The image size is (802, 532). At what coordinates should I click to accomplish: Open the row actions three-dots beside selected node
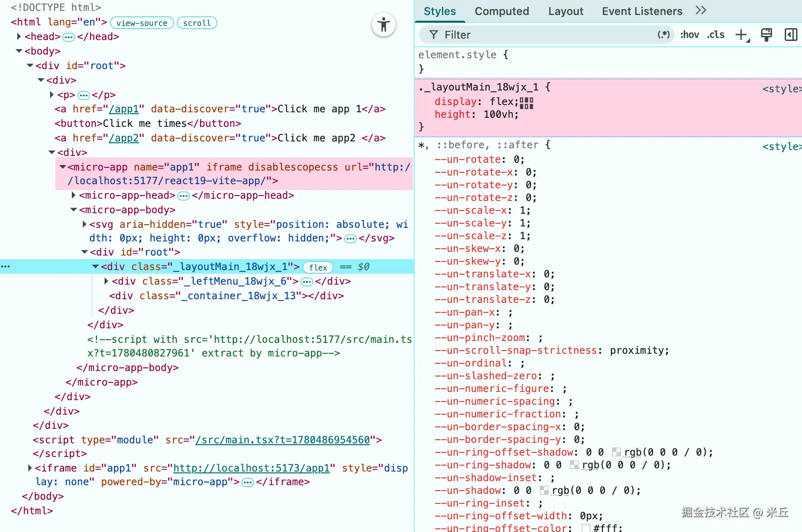pos(5,266)
